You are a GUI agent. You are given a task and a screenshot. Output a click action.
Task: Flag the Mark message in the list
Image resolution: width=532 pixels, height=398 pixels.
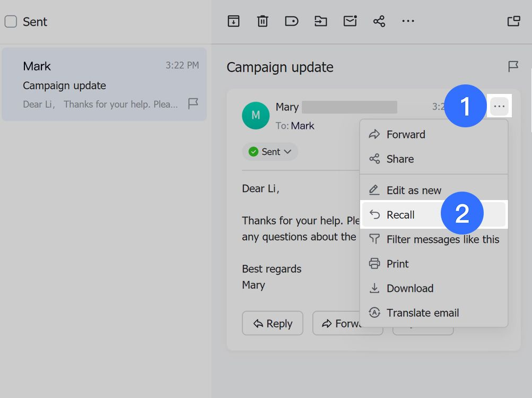pyautogui.click(x=193, y=103)
